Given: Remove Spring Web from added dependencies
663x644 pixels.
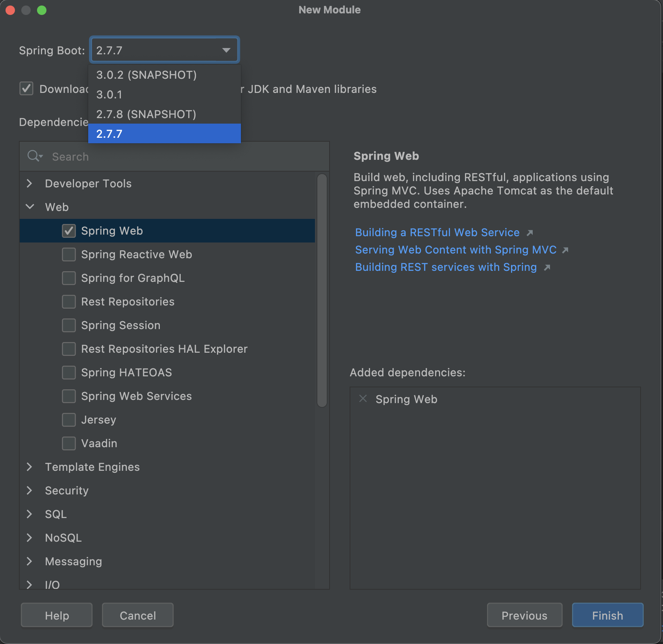Looking at the screenshot, I should pyautogui.click(x=363, y=399).
